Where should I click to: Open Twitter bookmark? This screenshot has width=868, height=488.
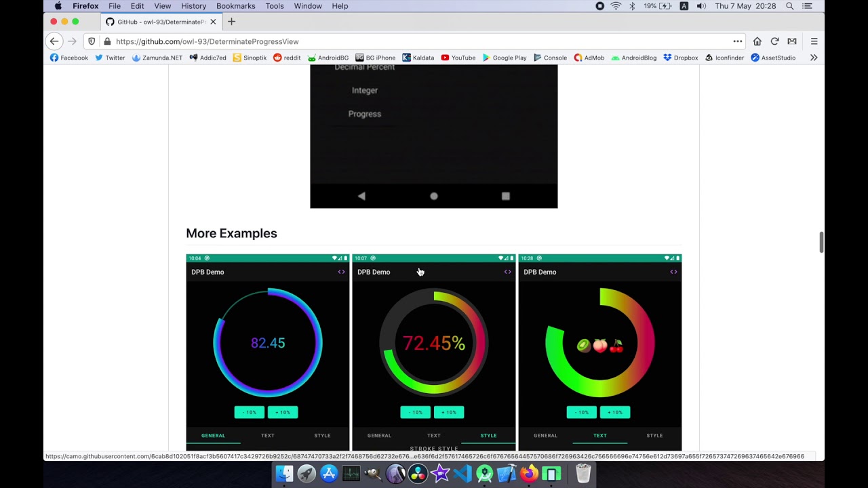click(x=110, y=58)
